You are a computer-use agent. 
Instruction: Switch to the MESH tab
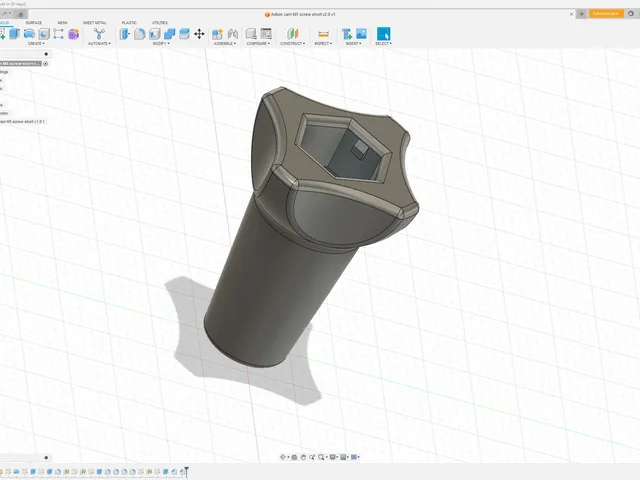tap(62, 22)
